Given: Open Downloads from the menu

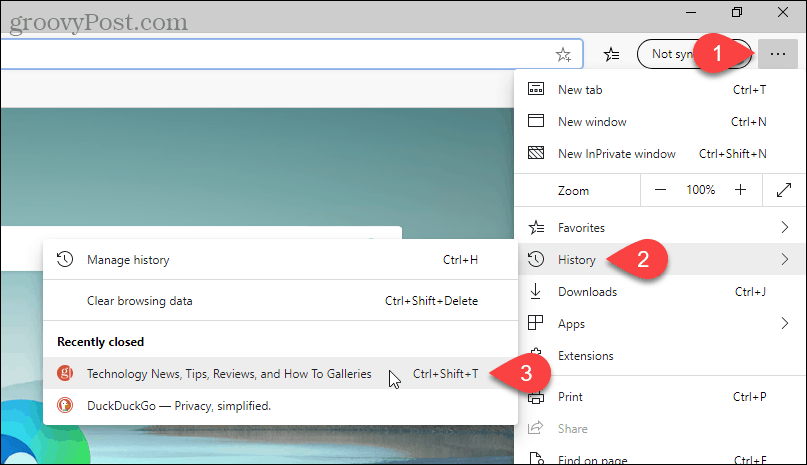Looking at the screenshot, I should tap(586, 292).
